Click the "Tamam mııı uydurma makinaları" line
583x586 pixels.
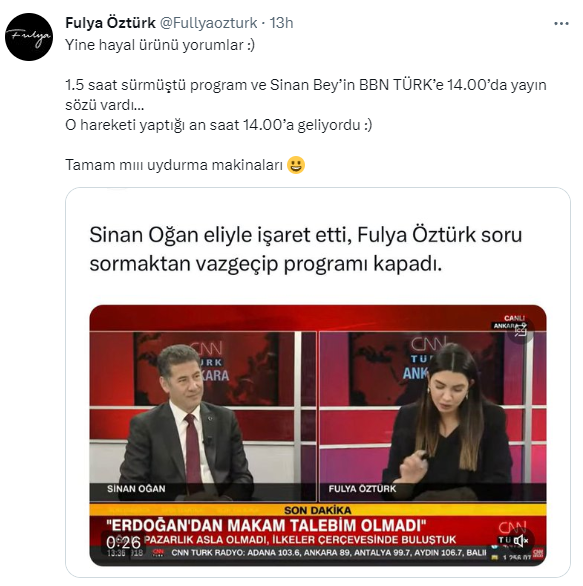pyautogui.click(x=174, y=165)
